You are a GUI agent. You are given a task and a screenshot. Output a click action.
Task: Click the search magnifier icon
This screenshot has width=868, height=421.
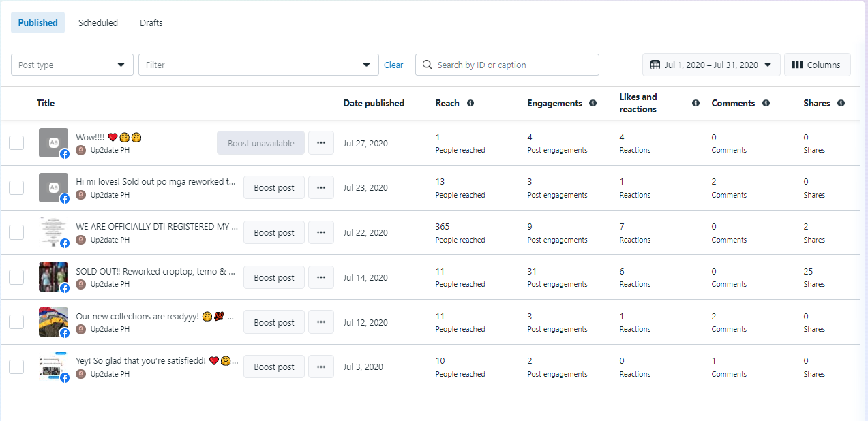point(428,65)
